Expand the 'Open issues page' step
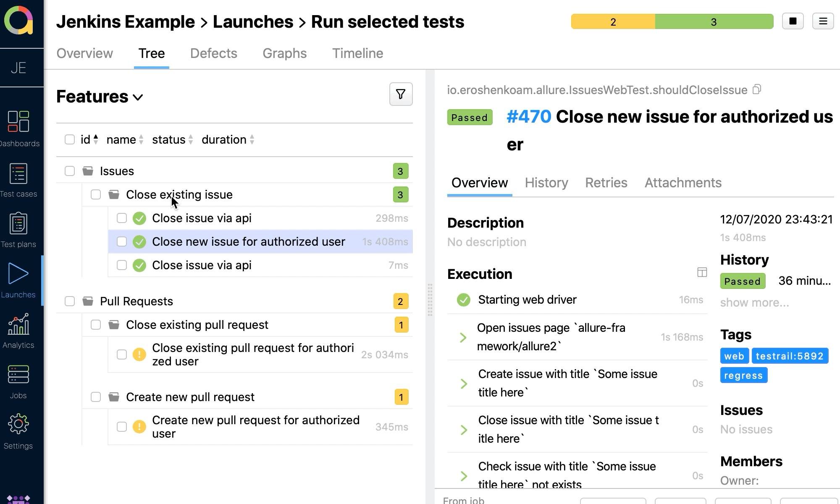Screen dimensions: 840x504 click(463, 337)
